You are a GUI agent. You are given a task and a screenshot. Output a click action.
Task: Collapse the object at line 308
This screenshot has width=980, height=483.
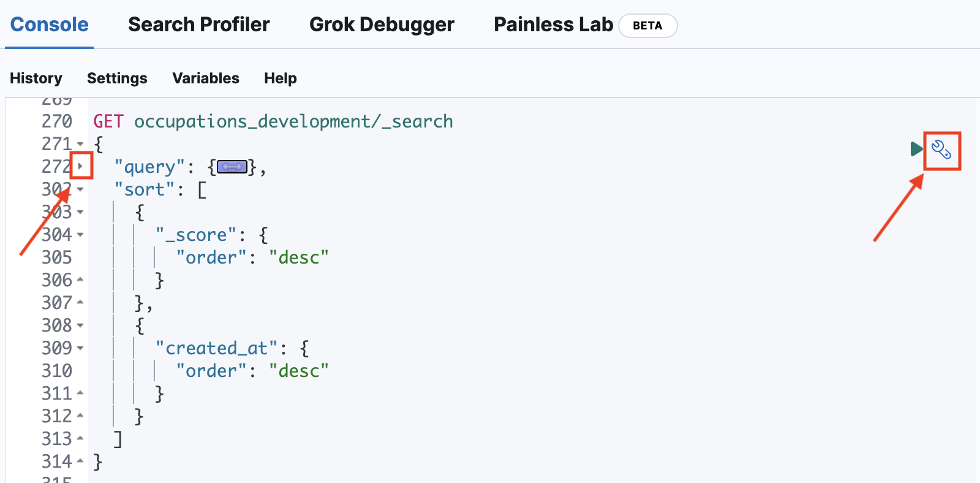80,325
